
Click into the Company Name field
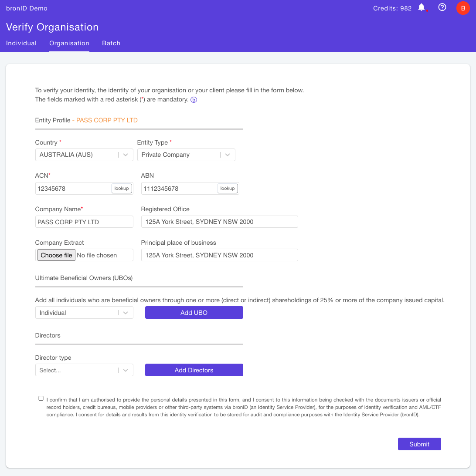[x=84, y=222]
